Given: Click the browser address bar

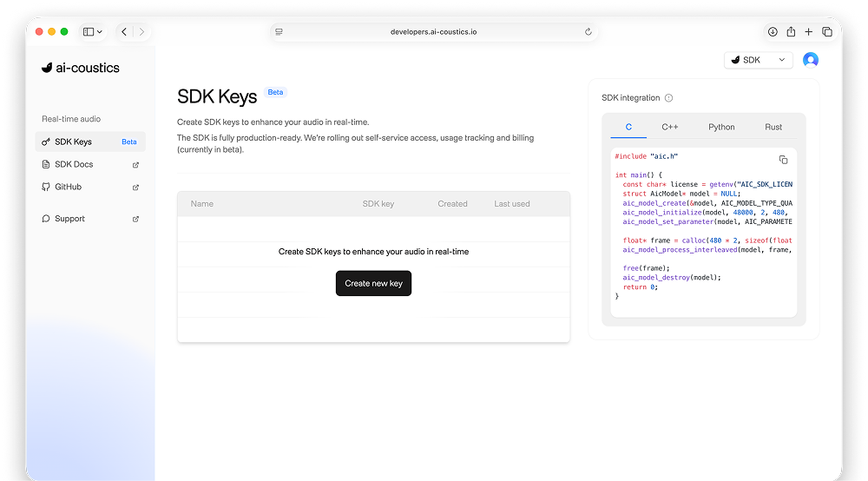Looking at the screenshot, I should coord(432,32).
